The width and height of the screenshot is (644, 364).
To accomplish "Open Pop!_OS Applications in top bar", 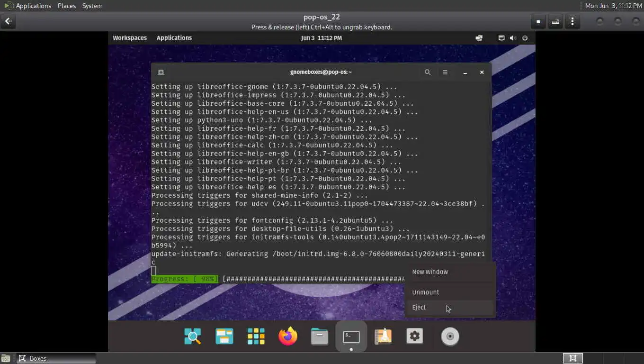I will pos(174,38).
